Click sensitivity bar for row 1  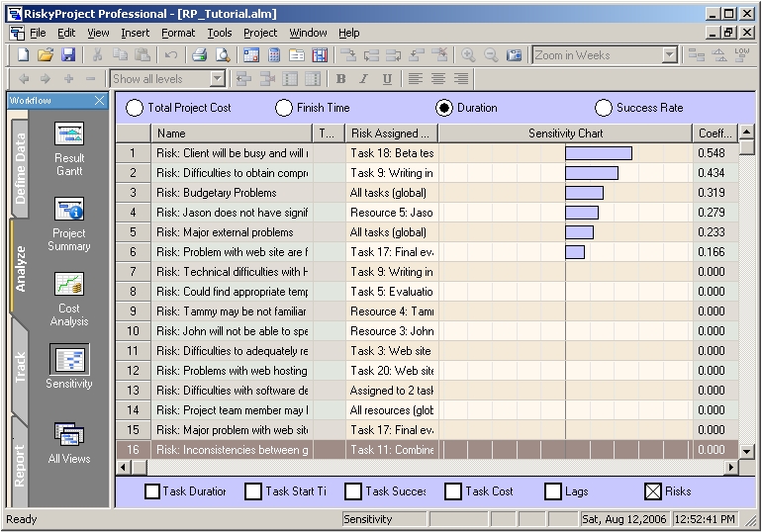(x=599, y=153)
